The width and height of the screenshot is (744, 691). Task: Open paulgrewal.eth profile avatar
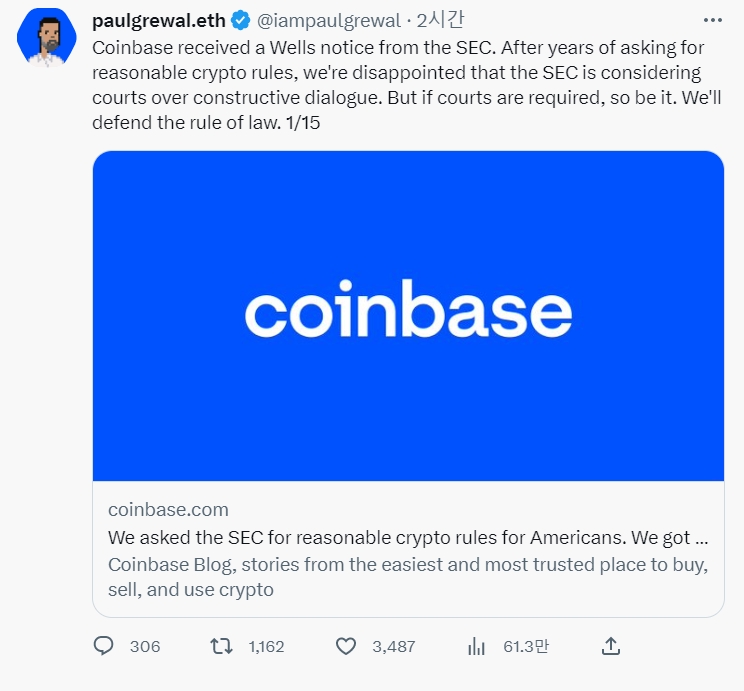click(46, 37)
